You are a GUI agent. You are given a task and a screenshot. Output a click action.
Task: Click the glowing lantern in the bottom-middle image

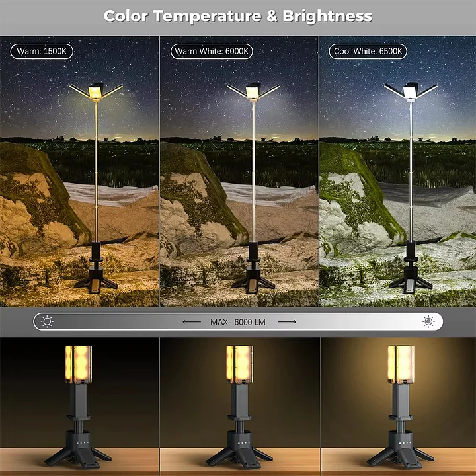coord(239,364)
